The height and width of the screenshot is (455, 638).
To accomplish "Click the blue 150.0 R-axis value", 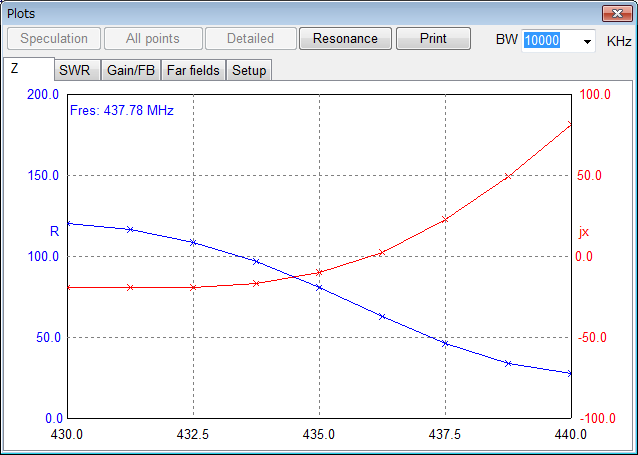I will (43, 175).
